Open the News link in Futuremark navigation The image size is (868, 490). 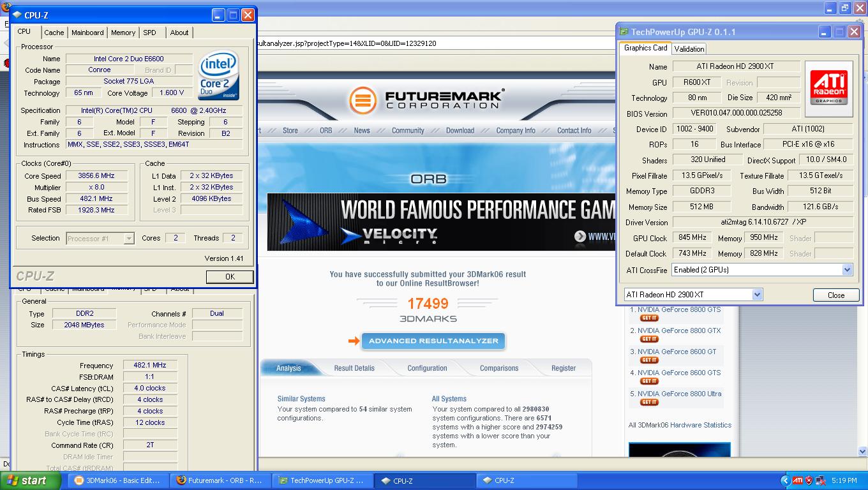pyautogui.click(x=362, y=130)
